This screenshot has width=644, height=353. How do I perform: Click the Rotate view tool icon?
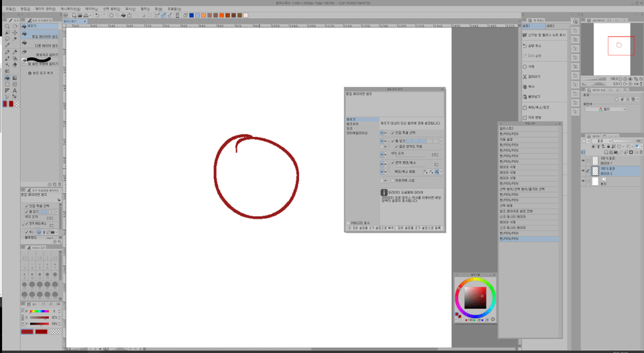point(15,26)
